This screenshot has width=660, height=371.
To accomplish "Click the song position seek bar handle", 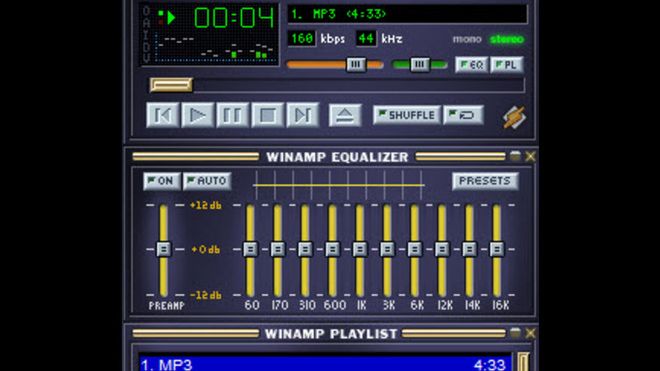I will coord(171,85).
